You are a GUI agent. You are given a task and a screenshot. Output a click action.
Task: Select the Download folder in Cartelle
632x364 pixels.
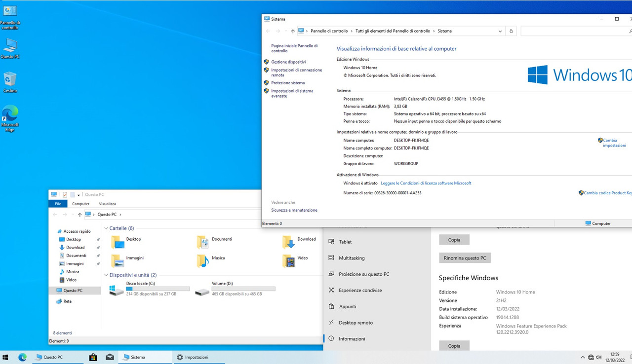click(x=299, y=242)
